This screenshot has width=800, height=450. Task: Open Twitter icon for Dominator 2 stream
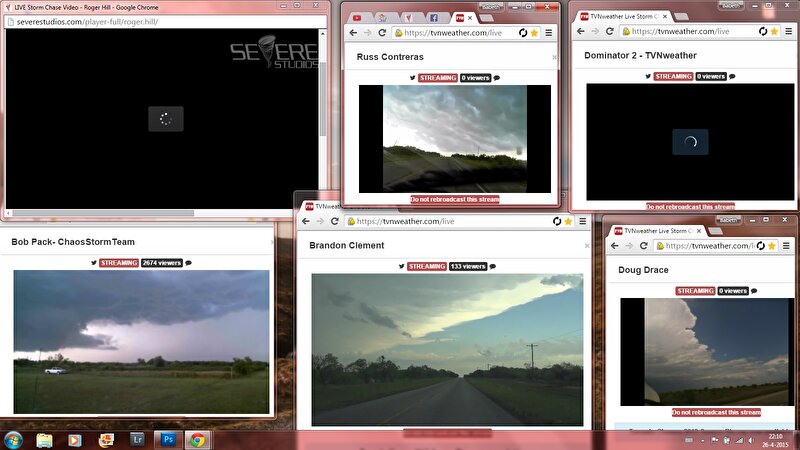(648, 76)
